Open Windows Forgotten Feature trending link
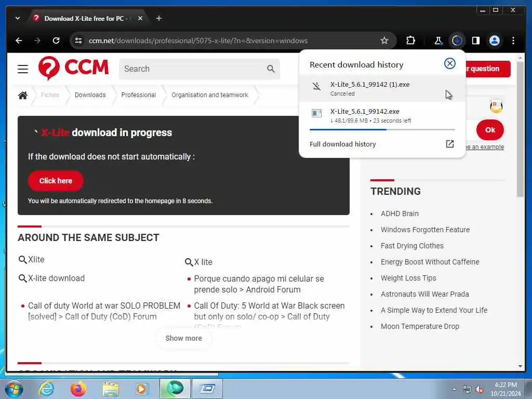The width and height of the screenshot is (532, 399). [425, 230]
